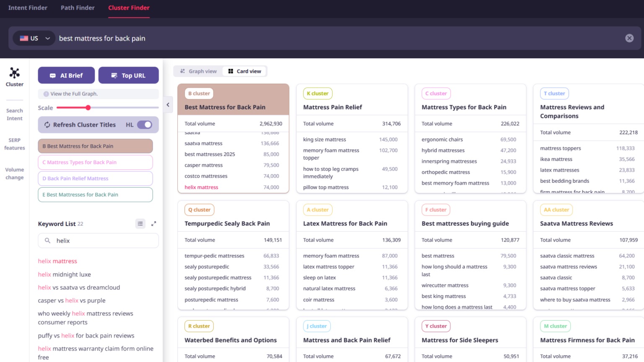Open the Cluster panel from the sidebar
This screenshot has width=644, height=362.
click(14, 76)
